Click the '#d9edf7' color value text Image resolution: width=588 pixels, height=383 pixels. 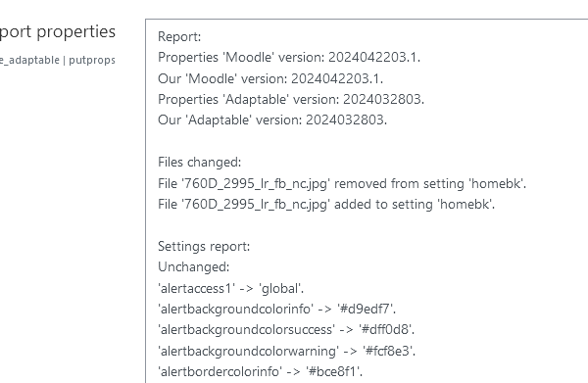tap(365, 310)
